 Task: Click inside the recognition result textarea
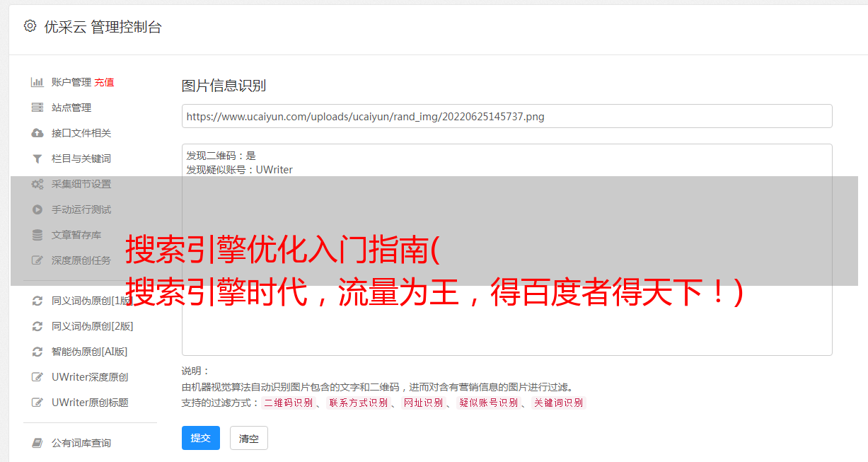(507, 249)
